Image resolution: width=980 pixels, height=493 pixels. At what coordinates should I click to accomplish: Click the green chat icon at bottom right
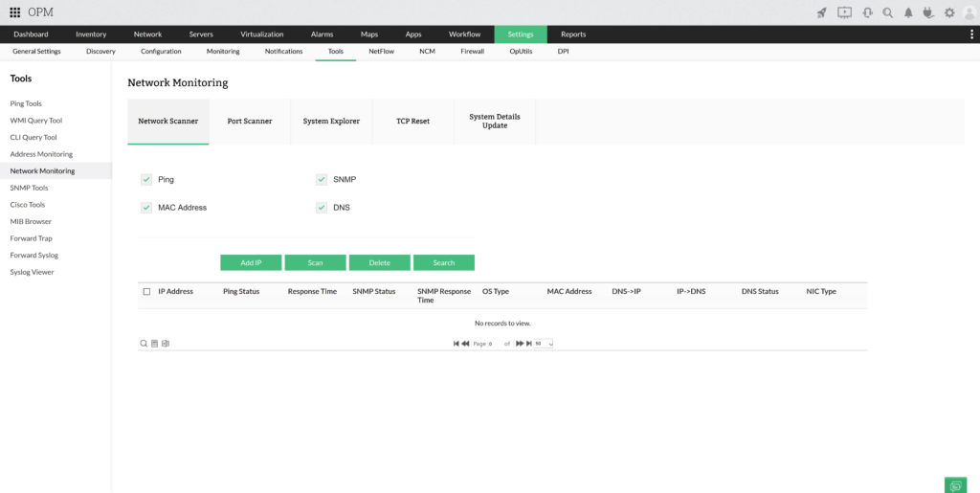click(x=954, y=485)
